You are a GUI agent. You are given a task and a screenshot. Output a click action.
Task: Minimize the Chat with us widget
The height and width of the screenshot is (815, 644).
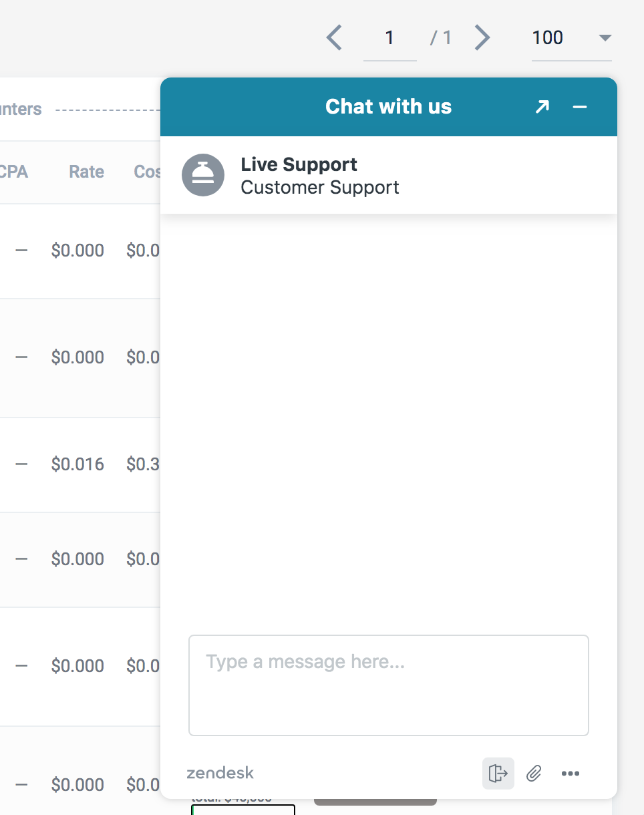click(580, 107)
